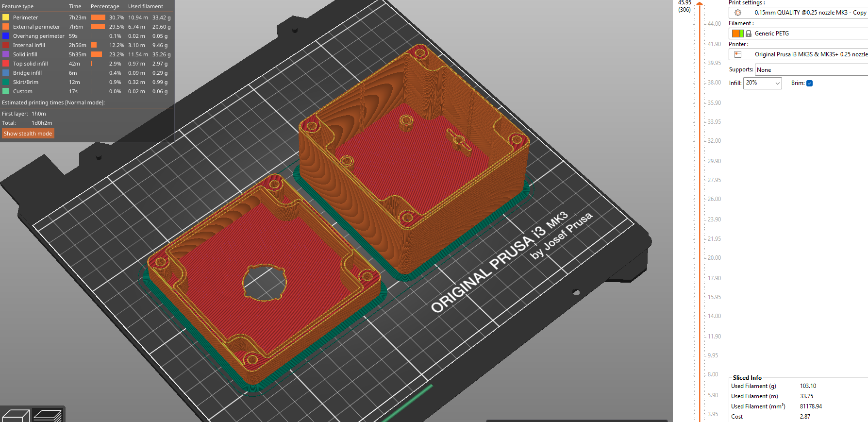The width and height of the screenshot is (868, 422).
Task: Switch to the 3D editor cube view
Action: 16,415
